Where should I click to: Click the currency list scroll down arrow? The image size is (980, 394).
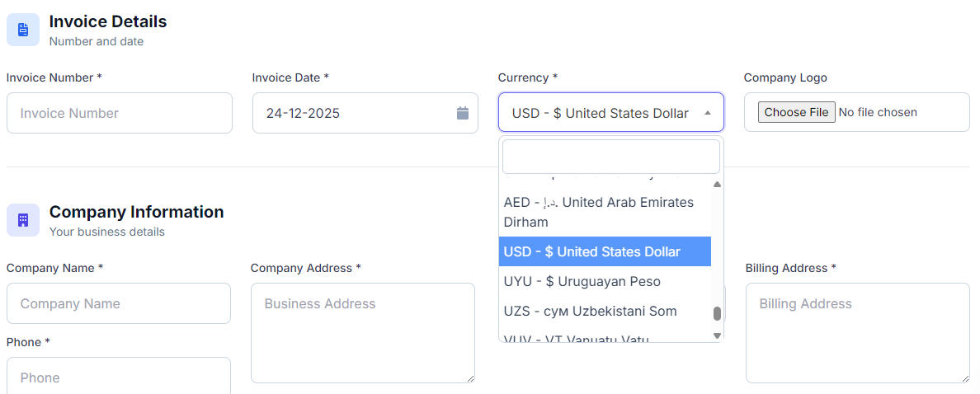coord(717,335)
